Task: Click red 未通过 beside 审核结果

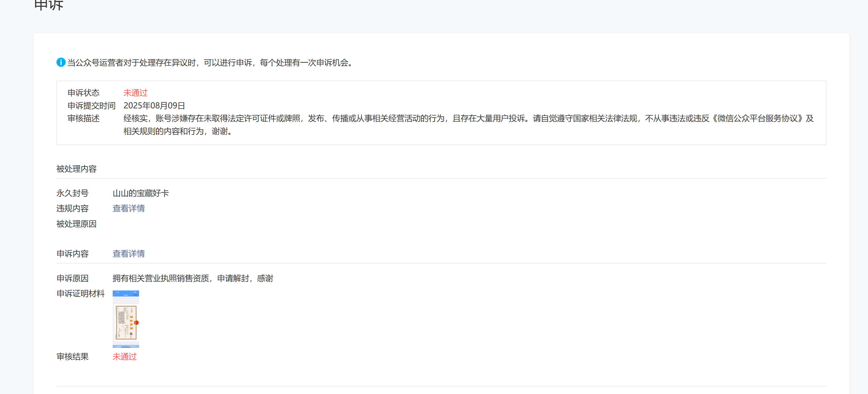Action: coord(124,357)
